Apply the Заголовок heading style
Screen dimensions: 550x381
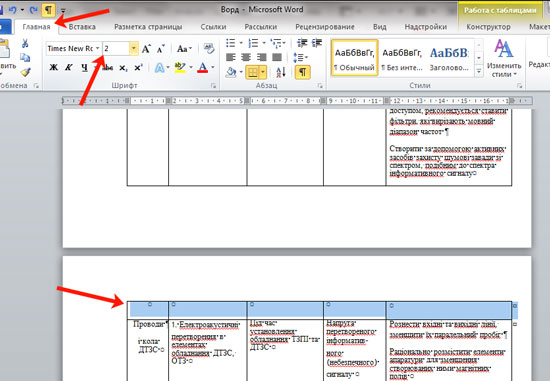coord(449,58)
